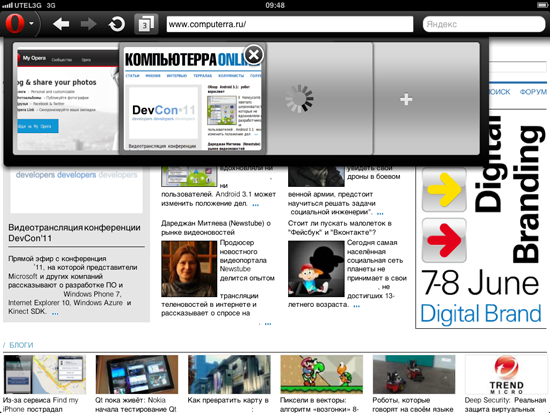Click the yellow arrow banner button
Viewport: 550px width, 413px height.
pos(444,190)
